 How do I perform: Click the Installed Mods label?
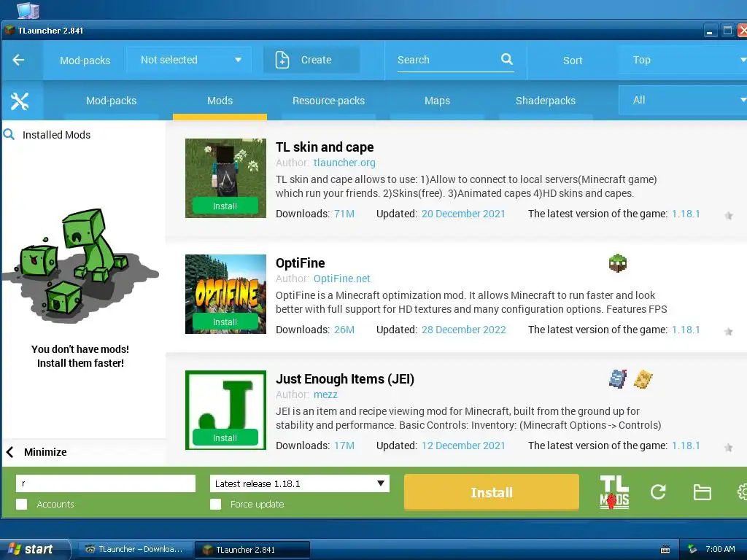point(56,135)
